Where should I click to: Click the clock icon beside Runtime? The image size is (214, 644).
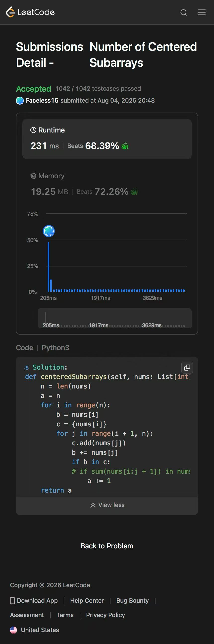[33, 130]
